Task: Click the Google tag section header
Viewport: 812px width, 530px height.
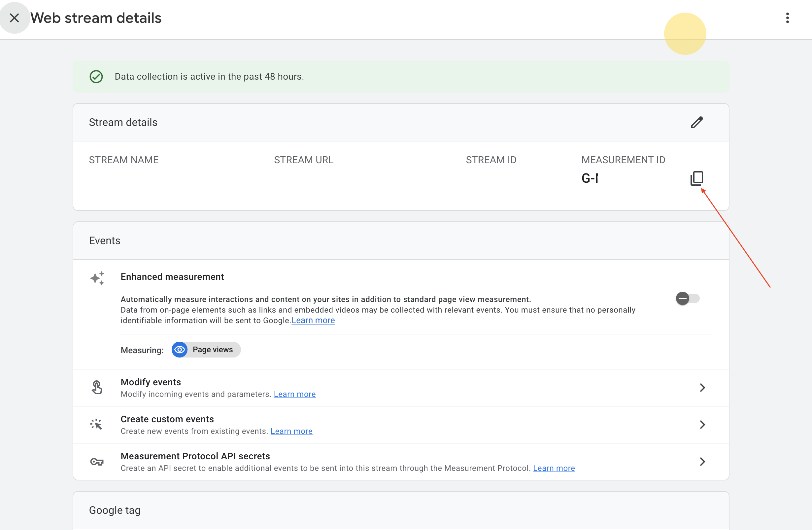Action: (x=115, y=510)
